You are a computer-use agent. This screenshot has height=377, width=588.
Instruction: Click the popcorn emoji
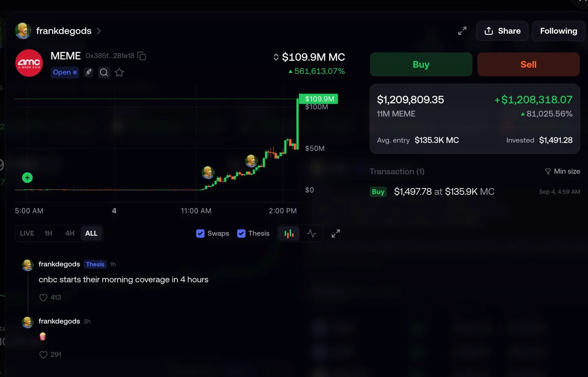[43, 337]
